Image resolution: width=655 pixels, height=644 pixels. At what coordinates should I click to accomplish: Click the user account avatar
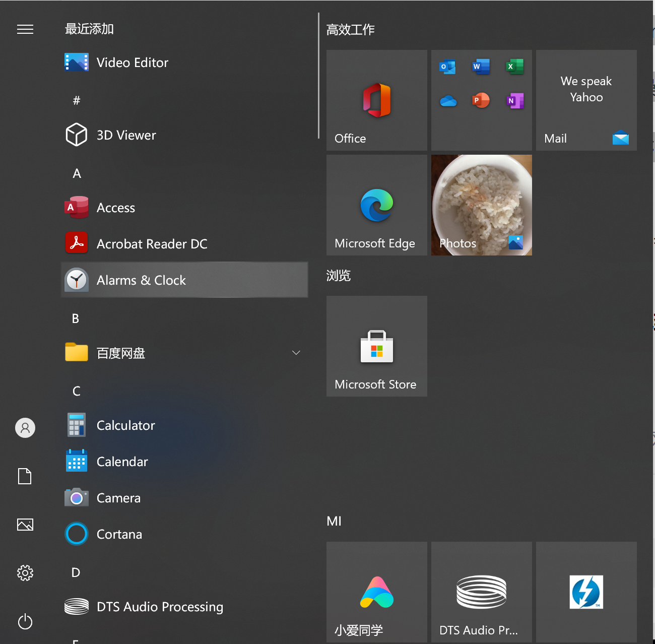(25, 428)
